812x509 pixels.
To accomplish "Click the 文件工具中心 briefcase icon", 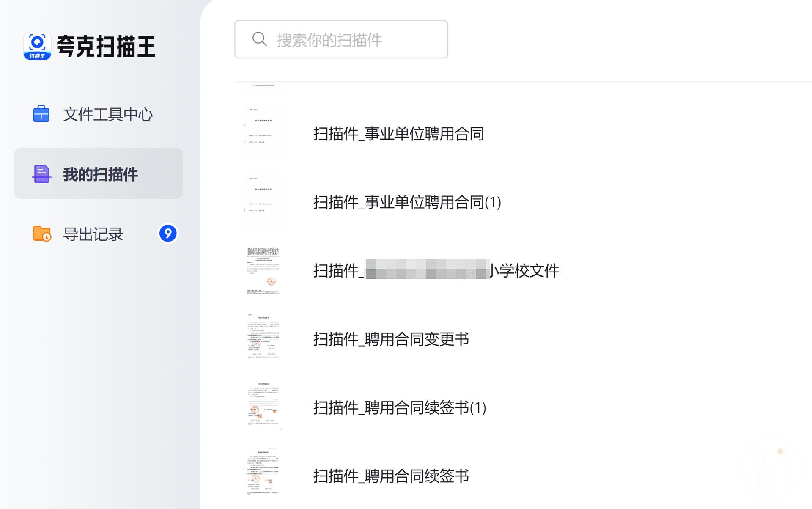I will pos(41,114).
